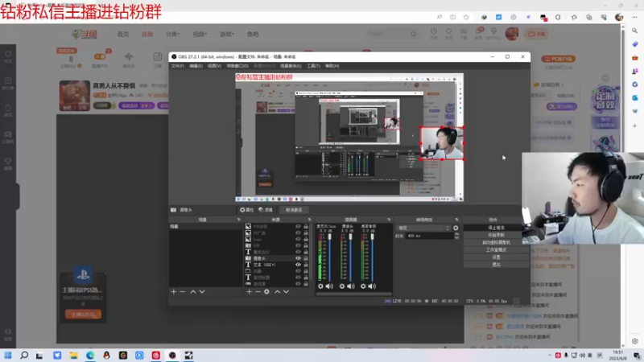Toggle visibility of 文本 (GDI+) source

[x=298, y=265]
